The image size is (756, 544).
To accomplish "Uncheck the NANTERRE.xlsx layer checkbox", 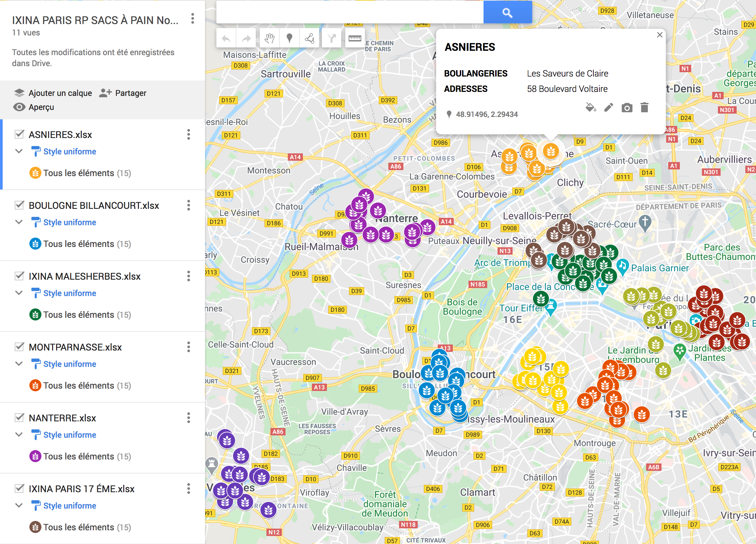I will coord(19,418).
